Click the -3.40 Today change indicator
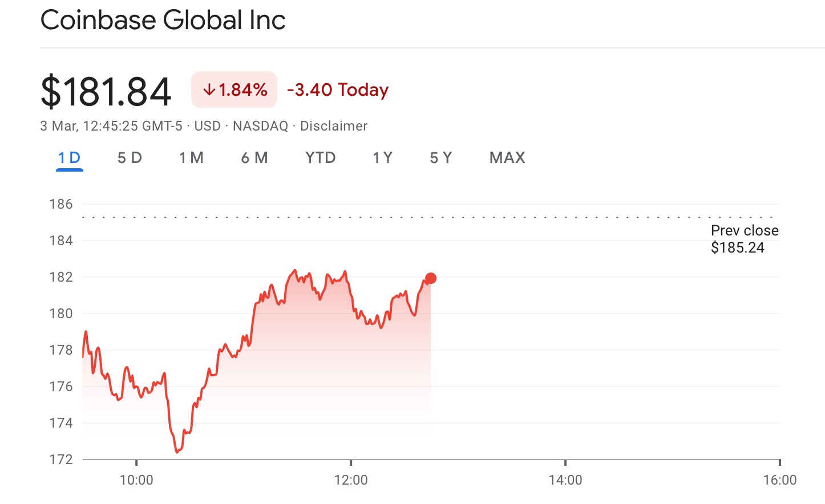Image resolution: width=825 pixels, height=504 pixels. (338, 90)
